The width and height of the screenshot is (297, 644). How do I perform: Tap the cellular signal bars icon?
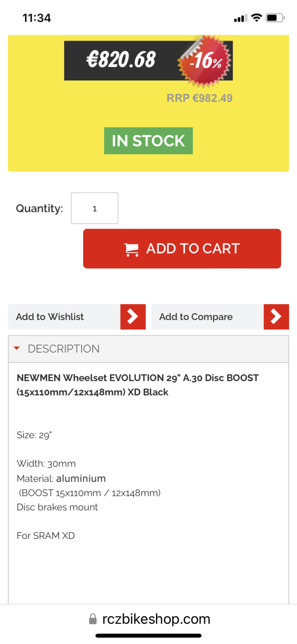point(240,18)
